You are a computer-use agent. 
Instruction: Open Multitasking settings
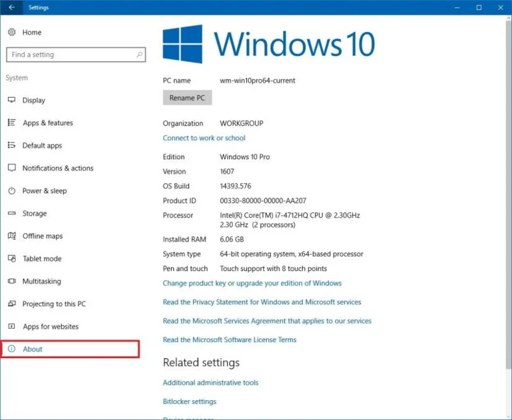coord(42,281)
